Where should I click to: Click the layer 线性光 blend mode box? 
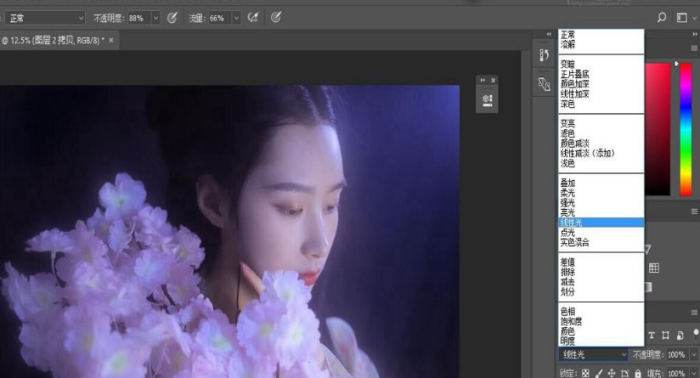(x=593, y=355)
